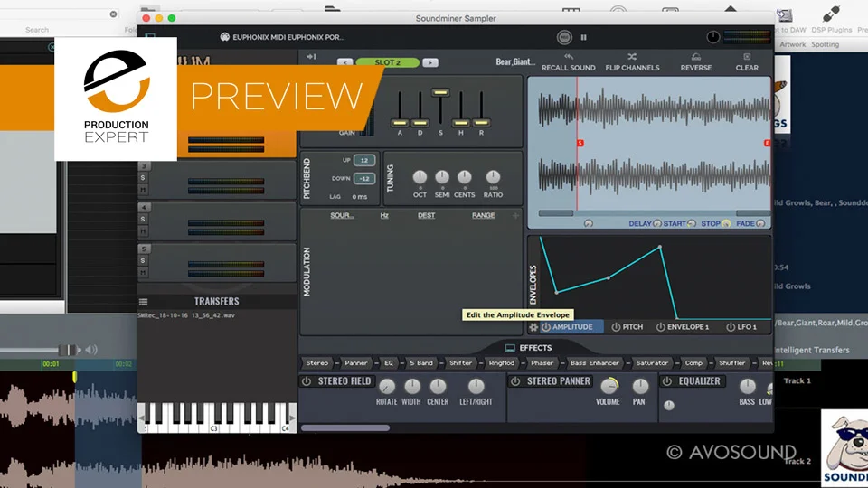
Task: Toggle the LFO 1 power button
Action: pyautogui.click(x=731, y=327)
